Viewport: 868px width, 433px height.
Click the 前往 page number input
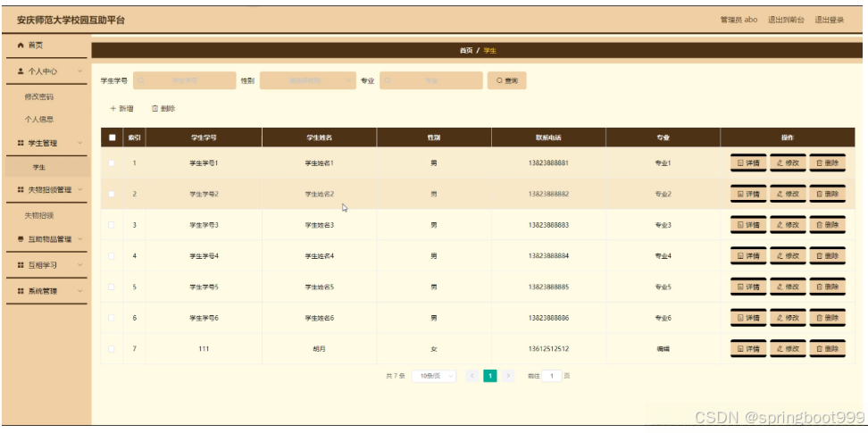(551, 376)
